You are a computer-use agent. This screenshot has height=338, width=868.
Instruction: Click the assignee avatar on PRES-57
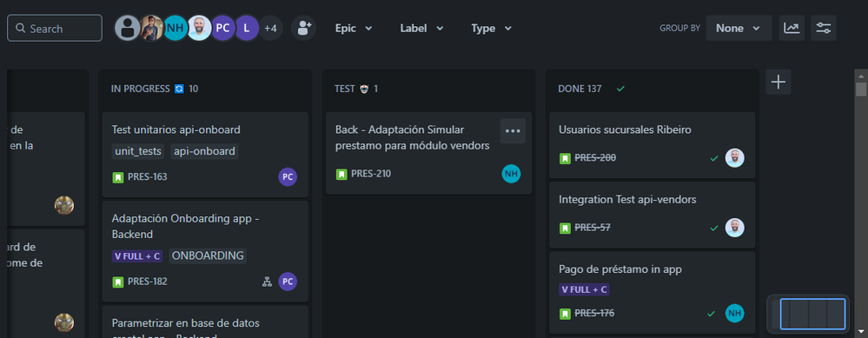coord(734,228)
